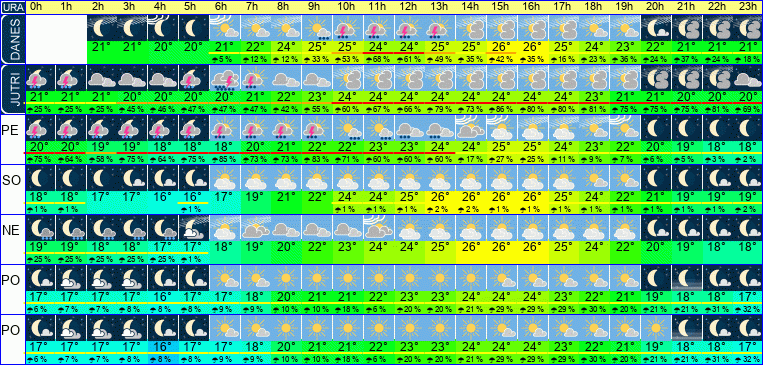
Task: Select the 85 % precipitation value in PE
Action: pyautogui.click(x=224, y=159)
